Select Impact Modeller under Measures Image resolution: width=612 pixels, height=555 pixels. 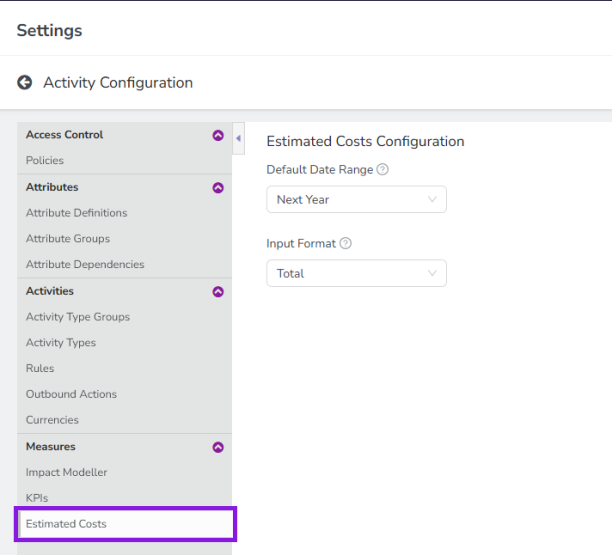pos(66,473)
